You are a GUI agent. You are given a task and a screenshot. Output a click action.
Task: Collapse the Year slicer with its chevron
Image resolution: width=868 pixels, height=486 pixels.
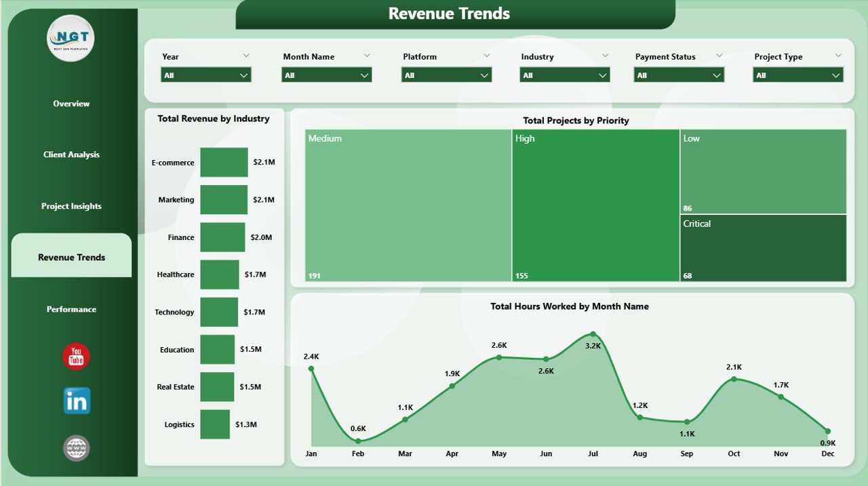(245, 56)
